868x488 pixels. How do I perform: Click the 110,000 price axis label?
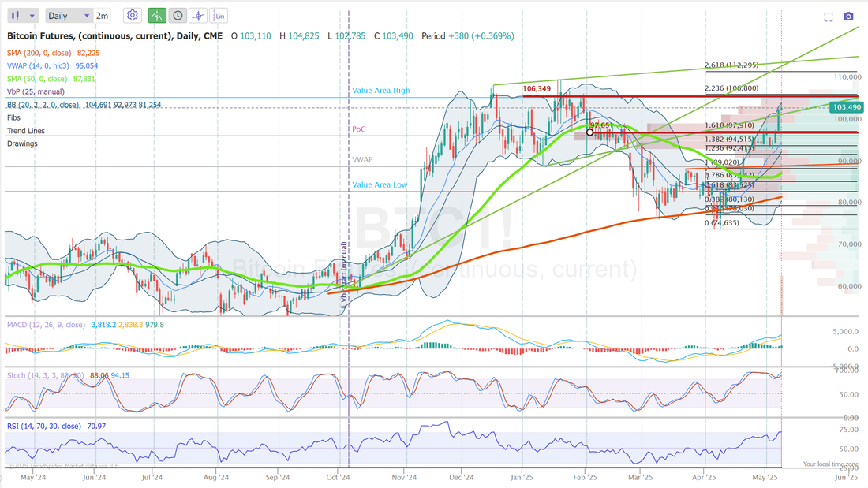(x=847, y=77)
